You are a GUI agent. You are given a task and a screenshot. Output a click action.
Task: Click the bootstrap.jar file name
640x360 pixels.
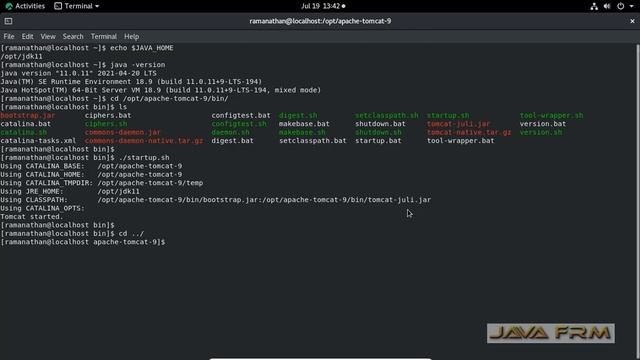point(27,116)
